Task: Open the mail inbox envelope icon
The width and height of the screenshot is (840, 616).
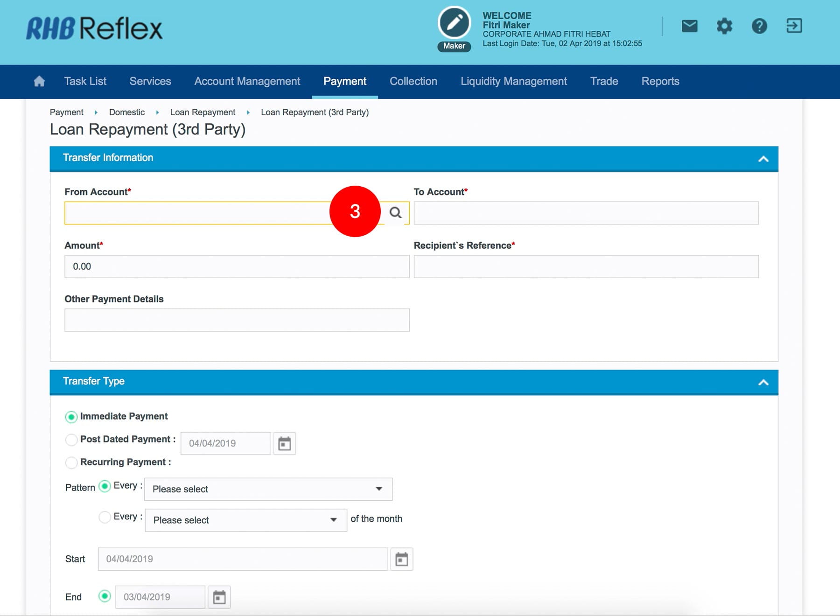Action: coord(689,26)
